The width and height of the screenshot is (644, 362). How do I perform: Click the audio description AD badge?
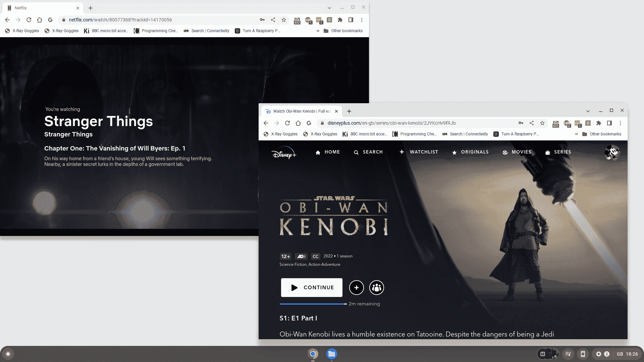[x=301, y=256]
